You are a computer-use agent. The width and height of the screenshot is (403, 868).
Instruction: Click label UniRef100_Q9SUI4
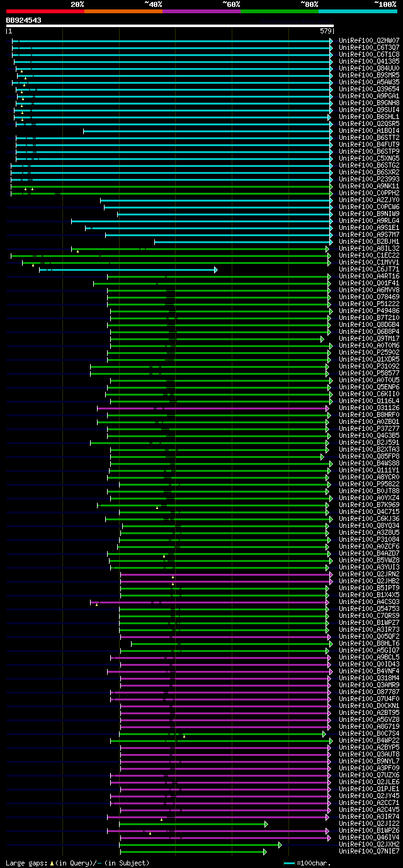pyautogui.click(x=369, y=110)
